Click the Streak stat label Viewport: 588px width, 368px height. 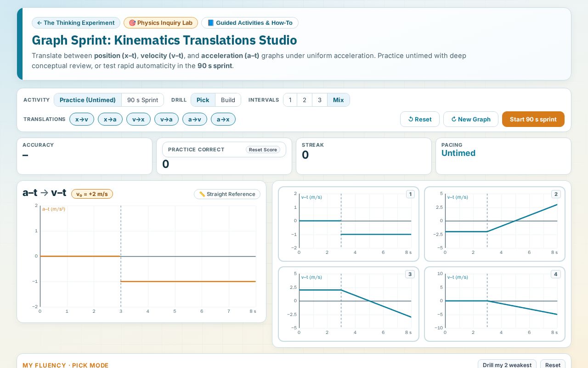point(313,145)
